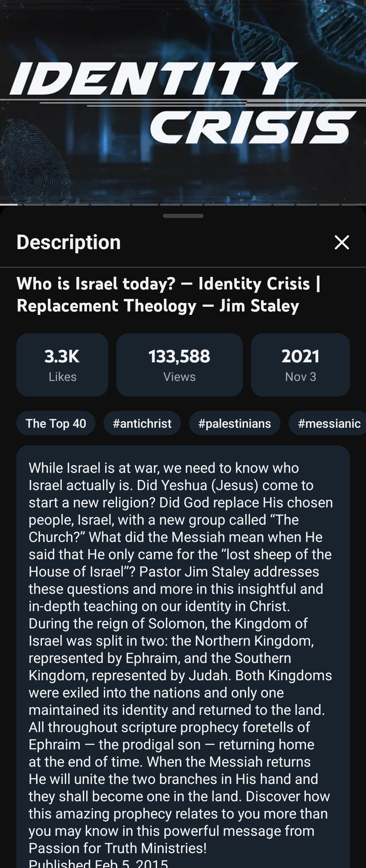Click the CRISIS word in the video
Image resolution: width=366 pixels, height=868 pixels.
pos(253,127)
